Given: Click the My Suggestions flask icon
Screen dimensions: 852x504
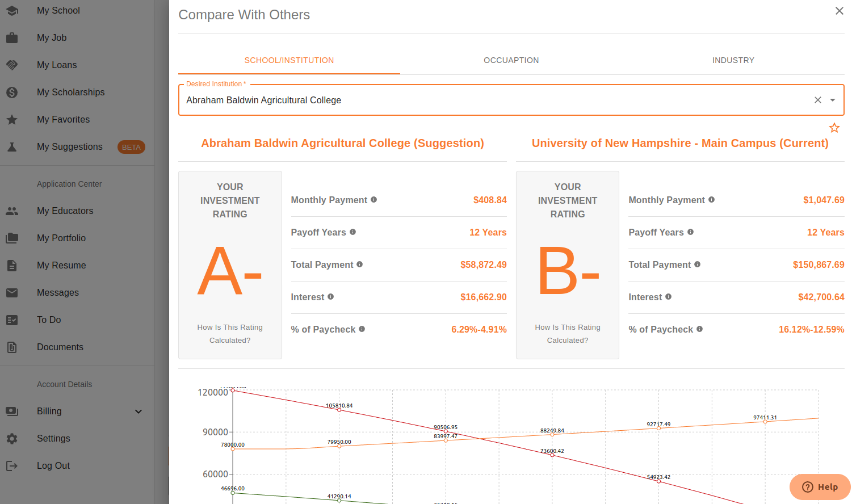Looking at the screenshot, I should [12, 147].
